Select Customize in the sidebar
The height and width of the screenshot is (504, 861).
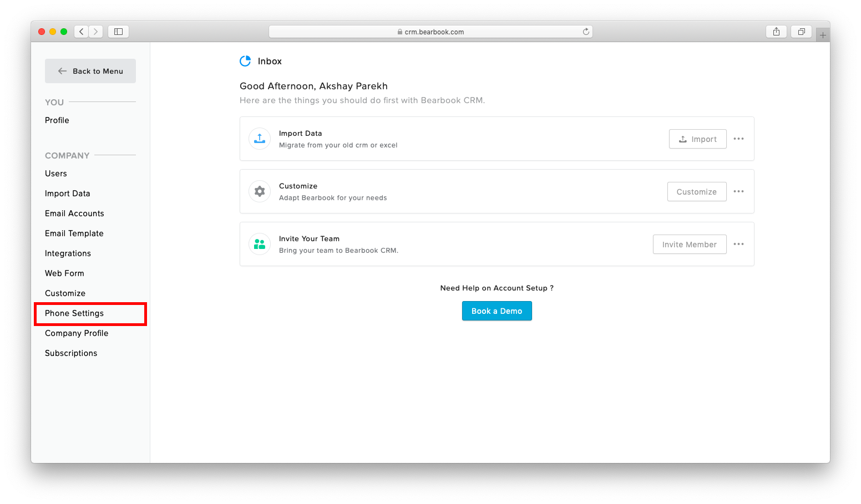[65, 293]
